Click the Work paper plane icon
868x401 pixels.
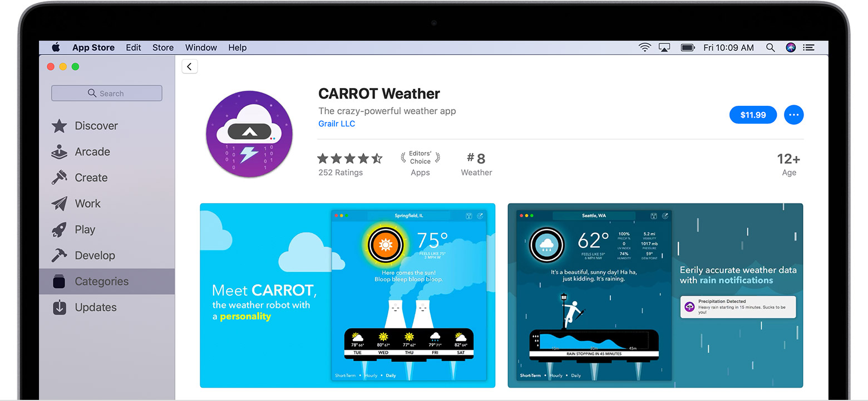(x=60, y=204)
